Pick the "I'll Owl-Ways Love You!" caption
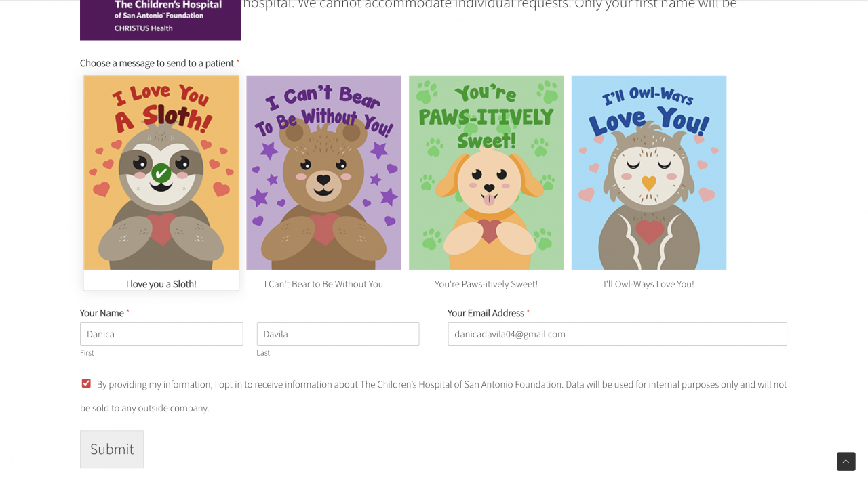This screenshot has height=477, width=868. tap(649, 284)
